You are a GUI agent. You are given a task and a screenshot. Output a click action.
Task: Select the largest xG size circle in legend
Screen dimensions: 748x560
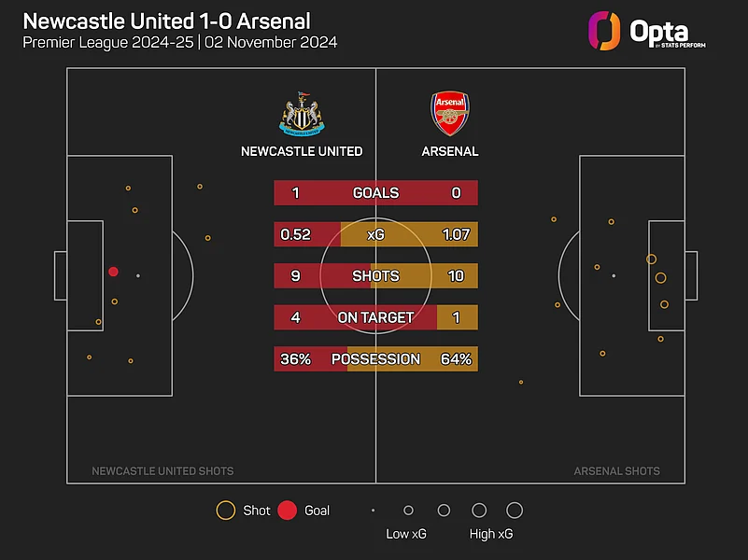[x=515, y=511]
